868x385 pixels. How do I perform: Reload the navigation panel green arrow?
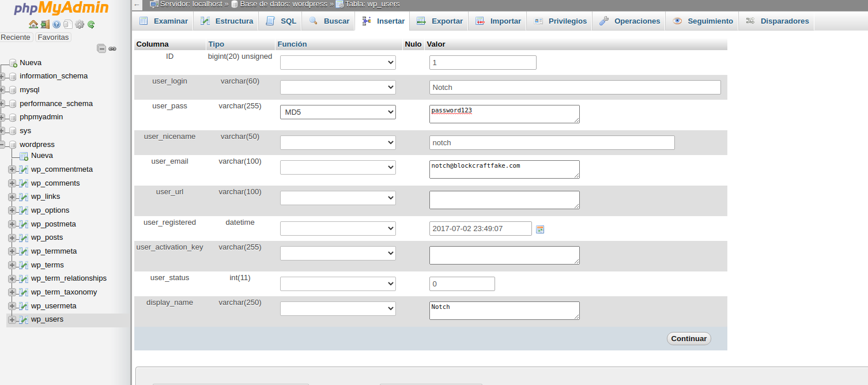91,24
